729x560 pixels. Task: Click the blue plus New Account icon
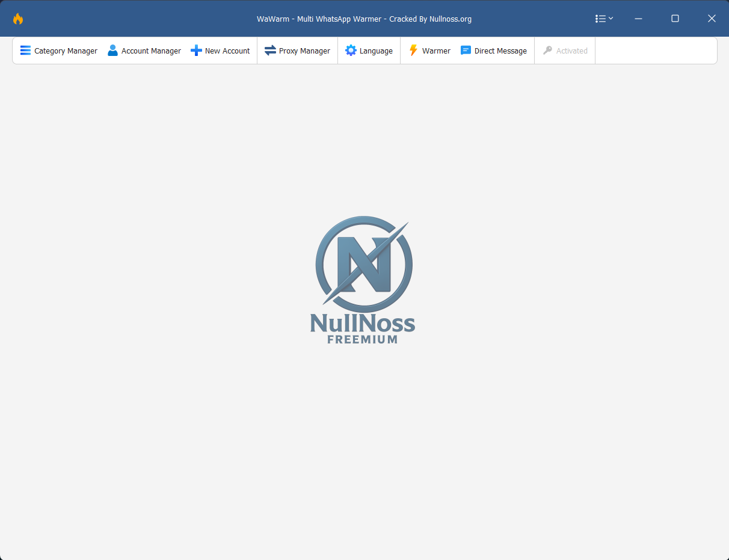pyautogui.click(x=196, y=51)
